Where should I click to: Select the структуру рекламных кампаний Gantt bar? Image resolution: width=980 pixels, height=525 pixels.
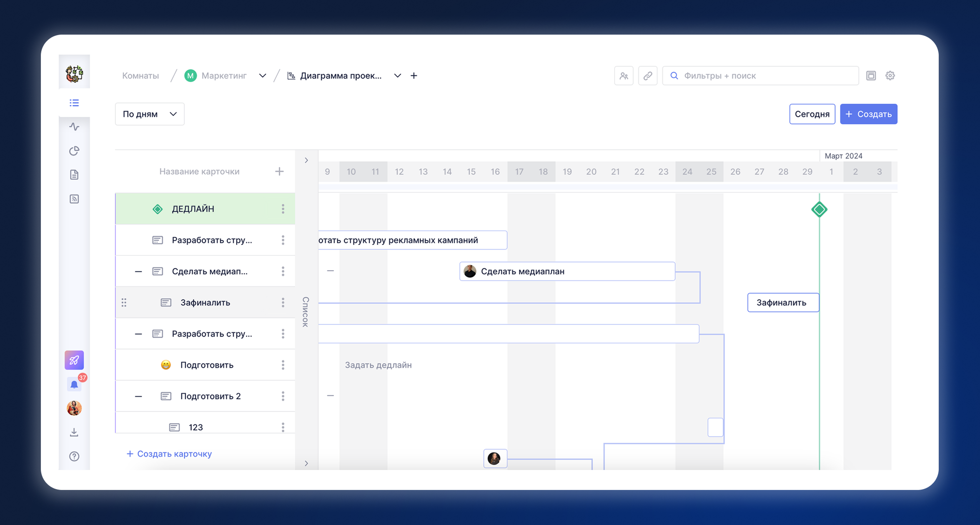click(413, 240)
